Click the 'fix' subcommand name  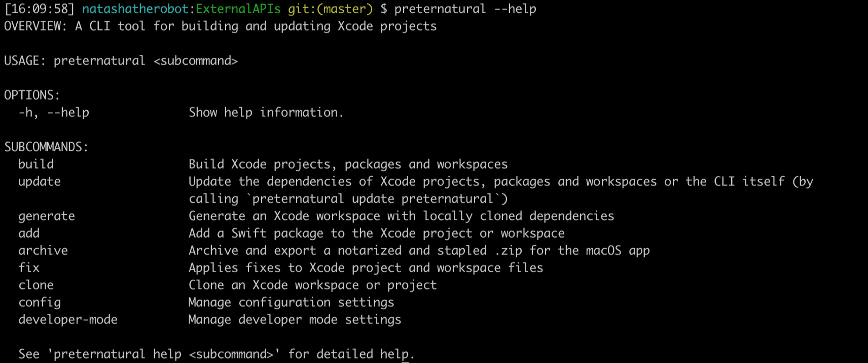pos(29,268)
